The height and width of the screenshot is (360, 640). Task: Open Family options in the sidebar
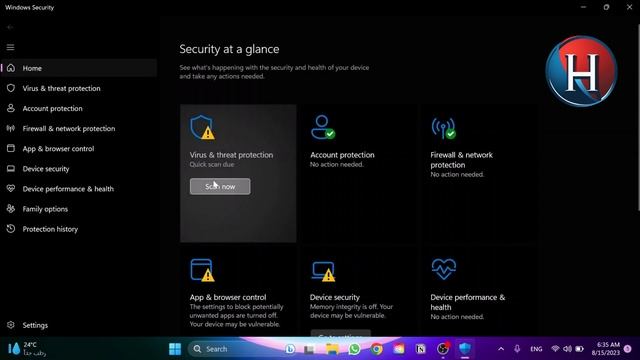point(79,209)
